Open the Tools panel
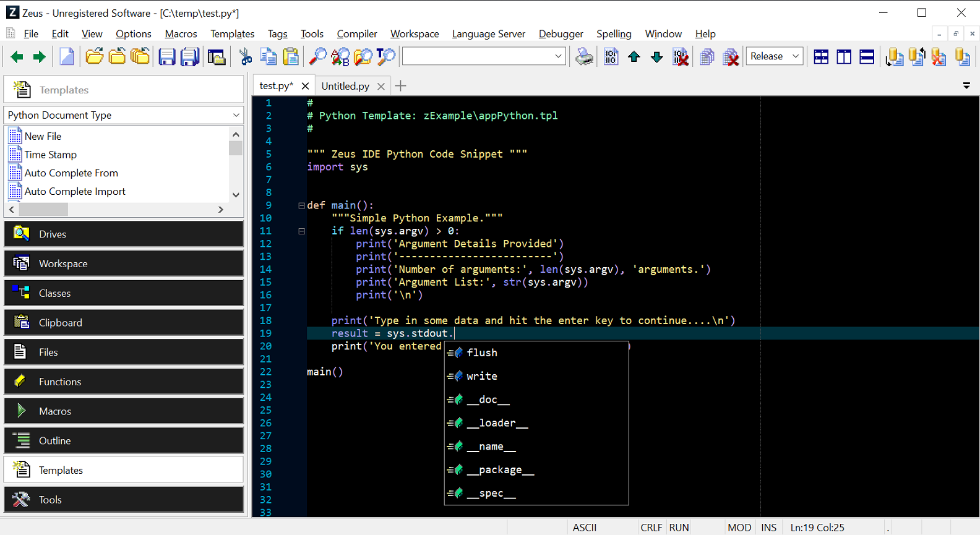The width and height of the screenshot is (980, 535). [x=124, y=500]
